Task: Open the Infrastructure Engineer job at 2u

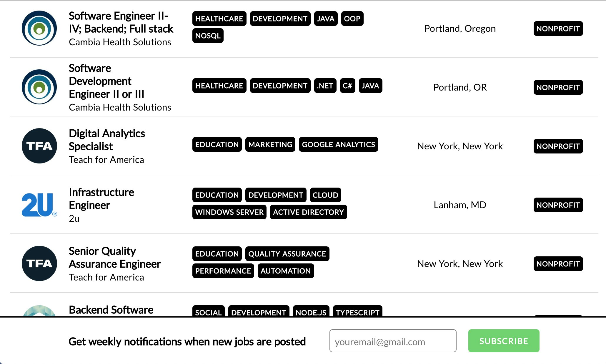Action: (x=101, y=198)
